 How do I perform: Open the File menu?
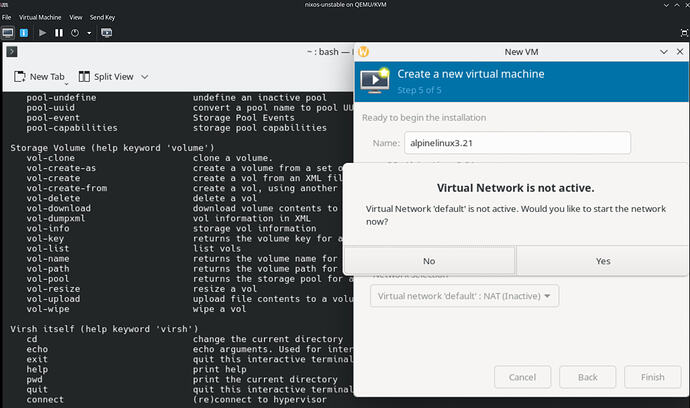[x=6, y=17]
